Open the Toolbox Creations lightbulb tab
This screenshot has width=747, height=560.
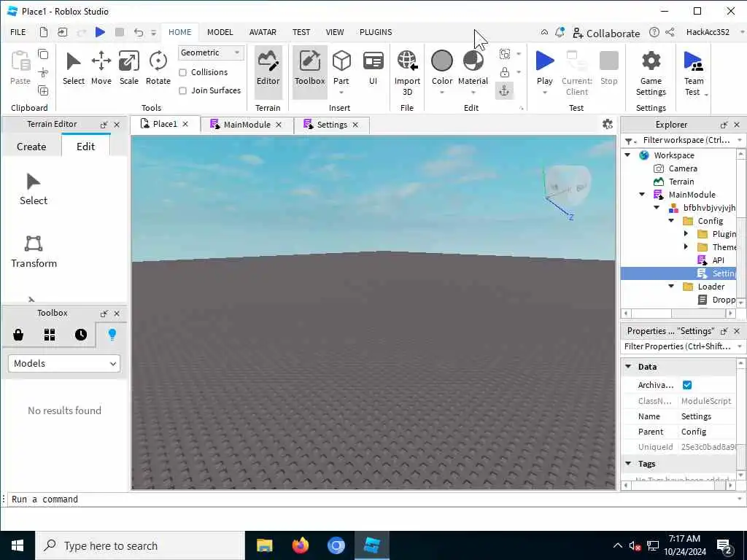(112, 335)
